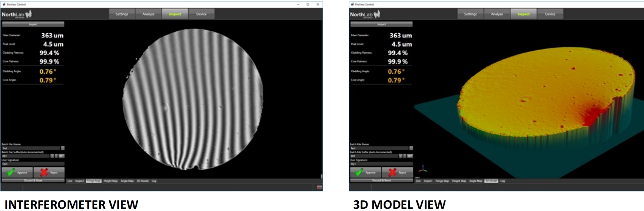
Task: Click the User Signature field in right window
Action: coord(381,164)
